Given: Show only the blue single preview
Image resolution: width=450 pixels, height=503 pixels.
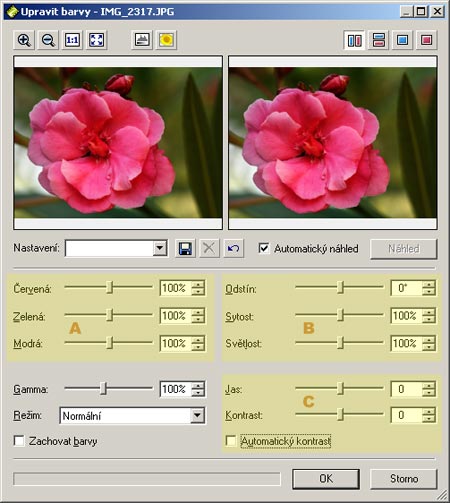Looking at the screenshot, I should [403, 40].
